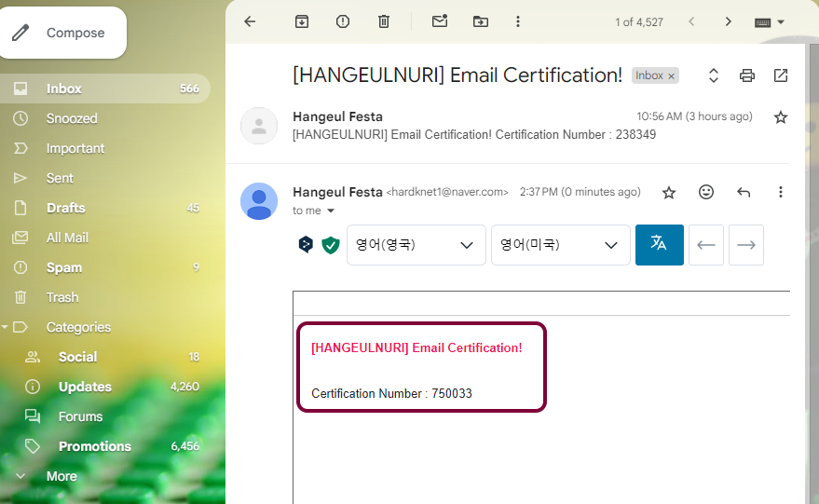This screenshot has width=819, height=504.
Task: Archive this email conversation
Action: 302,21
